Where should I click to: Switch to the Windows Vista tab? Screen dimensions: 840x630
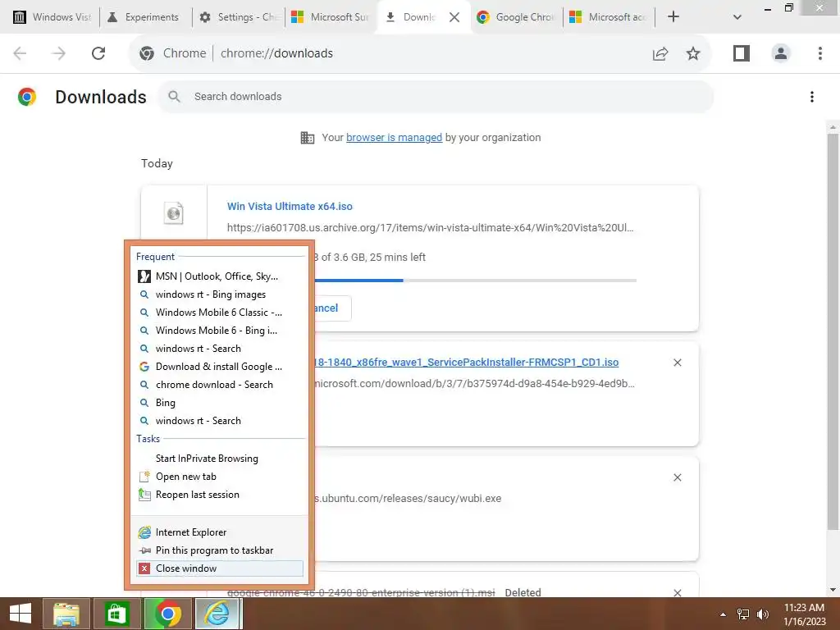52,17
